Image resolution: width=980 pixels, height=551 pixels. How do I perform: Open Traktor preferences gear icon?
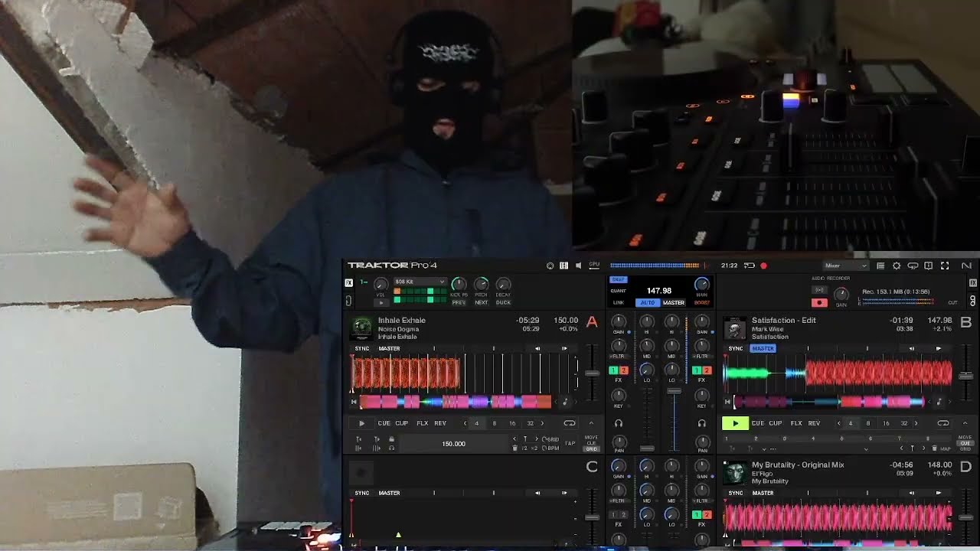[897, 266]
